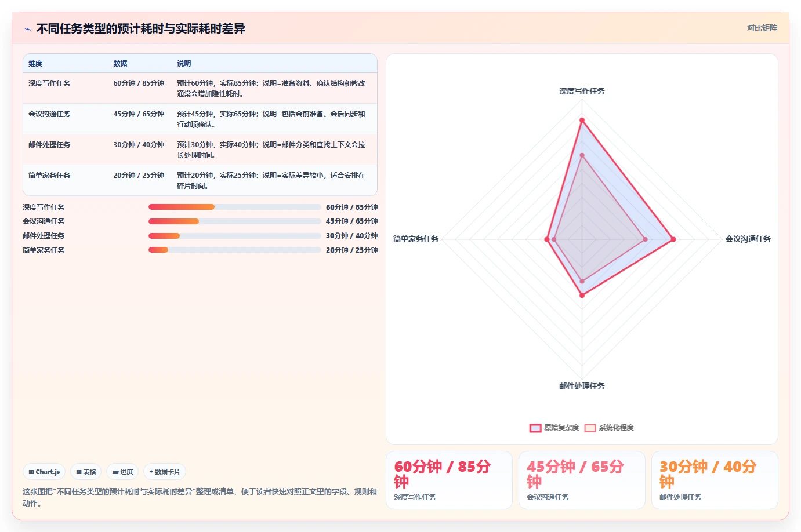Click the 简单家务任务 progress bar

234,250
